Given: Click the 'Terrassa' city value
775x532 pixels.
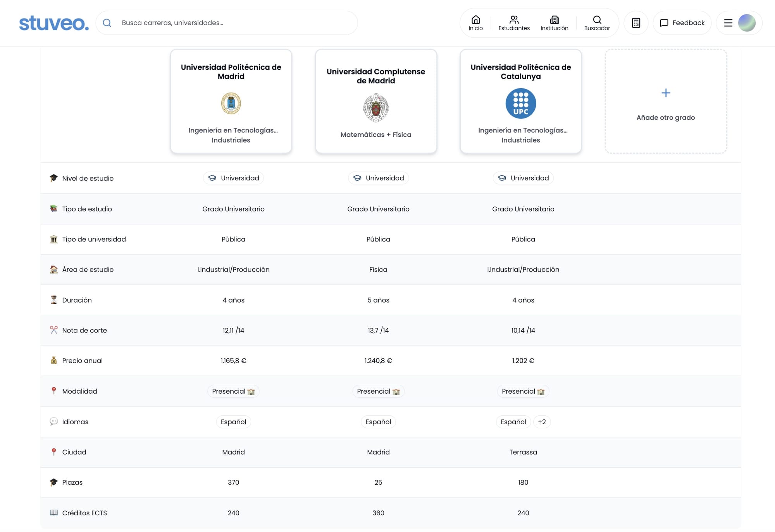Looking at the screenshot, I should (523, 452).
